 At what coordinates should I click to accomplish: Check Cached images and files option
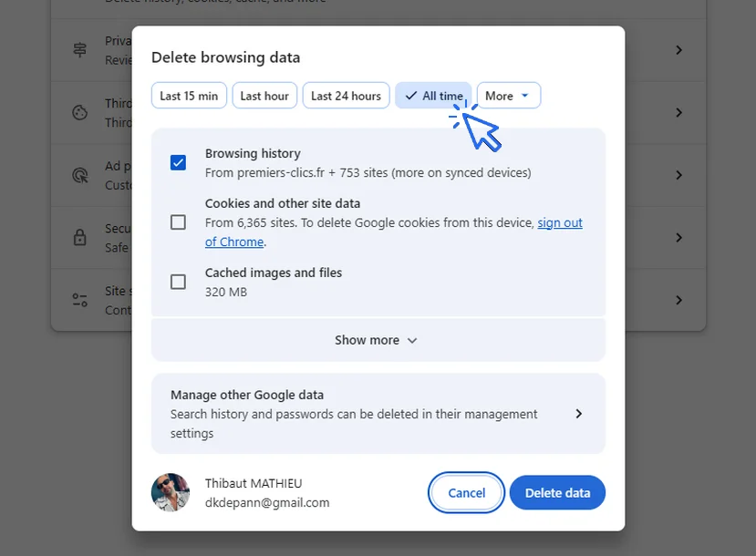click(179, 282)
